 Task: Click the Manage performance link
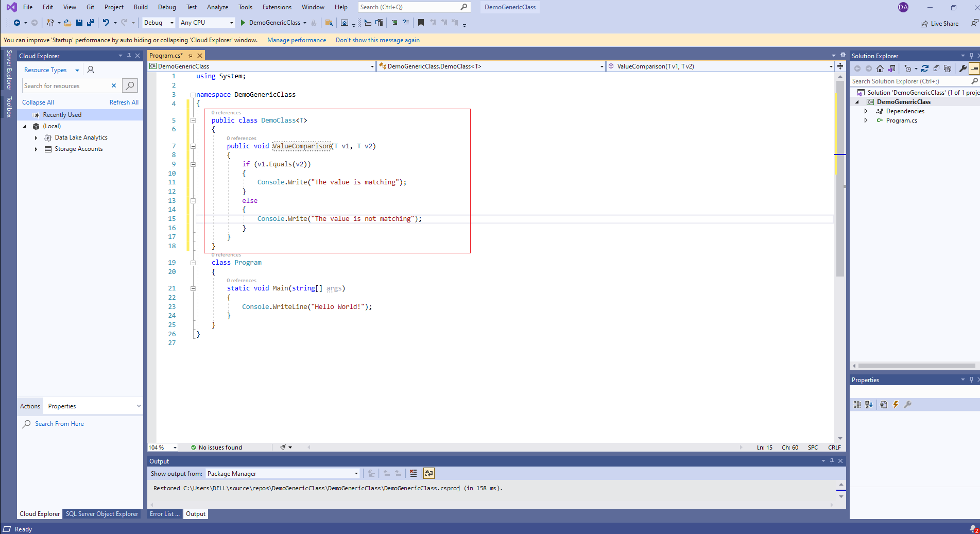[296, 40]
